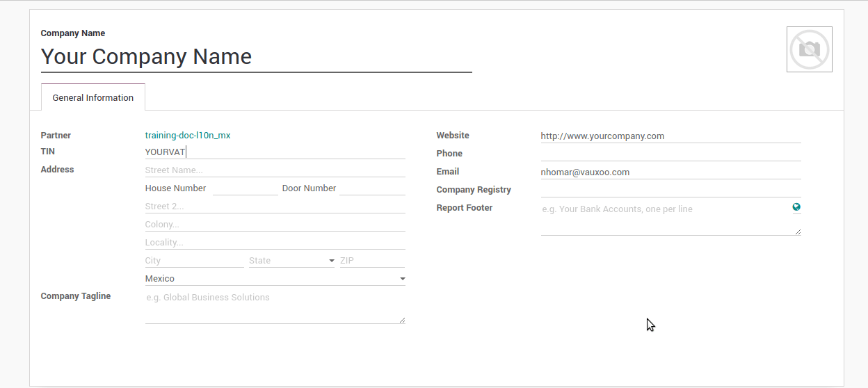Expand the Mexico country dropdown
The height and width of the screenshot is (388, 868).
coord(402,279)
